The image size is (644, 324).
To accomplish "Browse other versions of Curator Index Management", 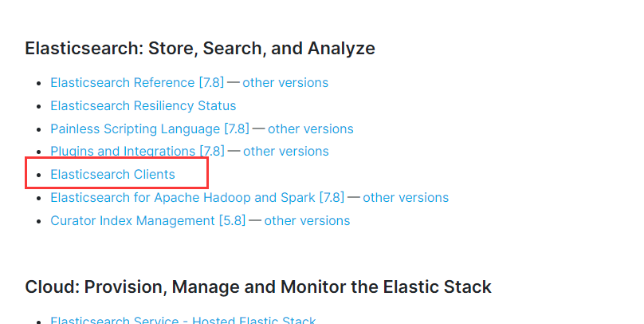I will tap(307, 220).
